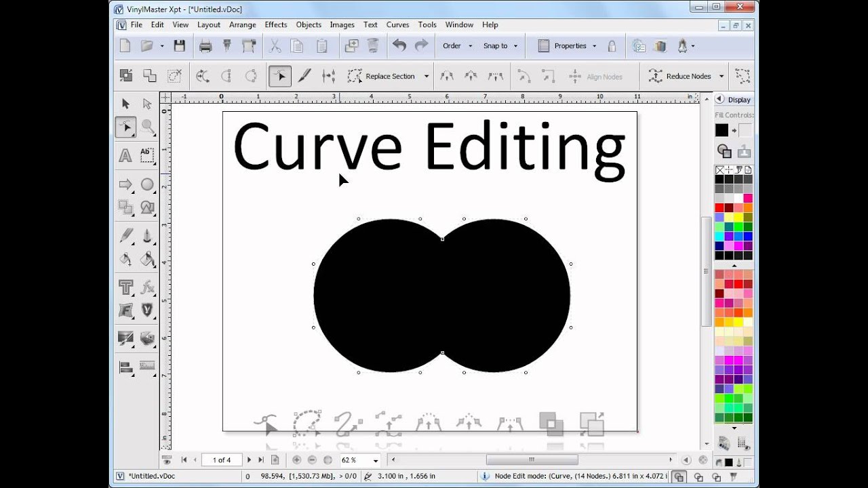
Task: Open the Images menu
Action: [342, 24]
